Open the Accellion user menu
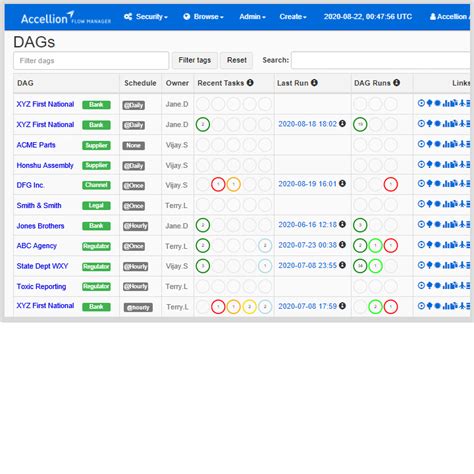 coord(450,17)
